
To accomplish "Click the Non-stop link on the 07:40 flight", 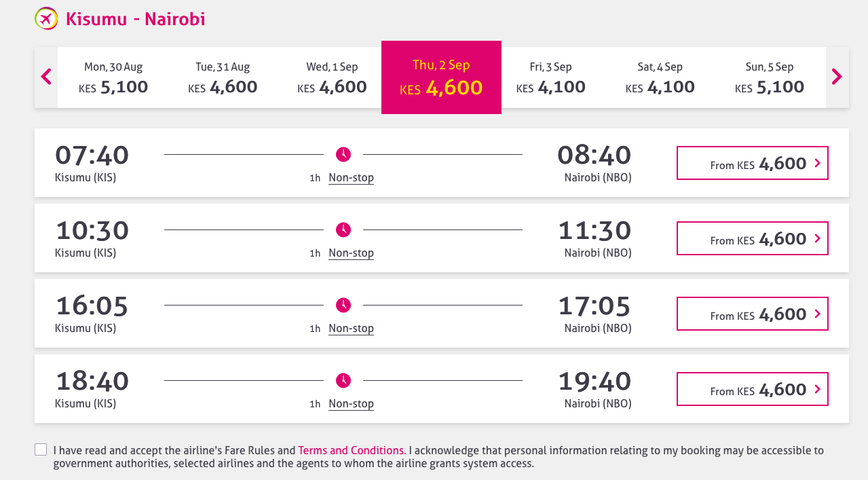I will tap(350, 177).
